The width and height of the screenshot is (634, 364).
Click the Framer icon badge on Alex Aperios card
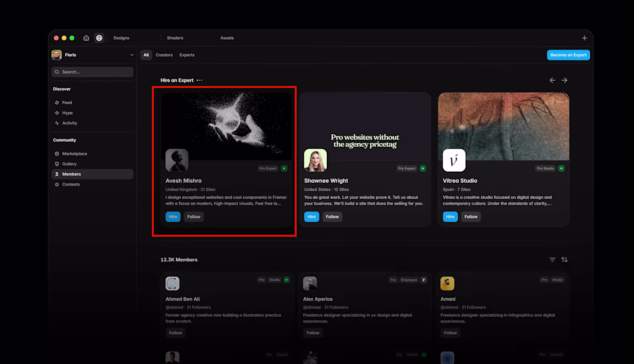[x=424, y=280]
